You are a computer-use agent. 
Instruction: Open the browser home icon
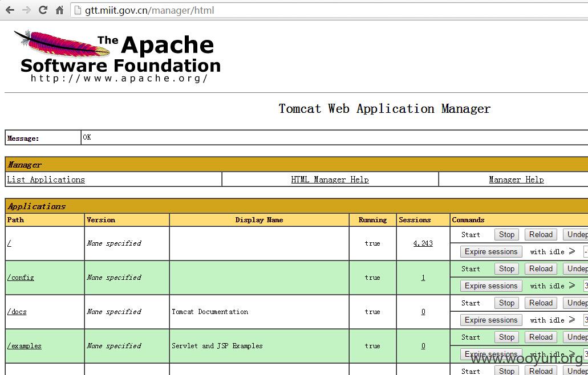click(x=59, y=10)
